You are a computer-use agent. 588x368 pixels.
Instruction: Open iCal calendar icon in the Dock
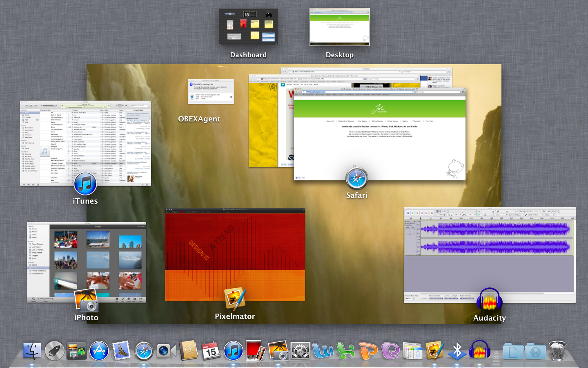click(211, 351)
